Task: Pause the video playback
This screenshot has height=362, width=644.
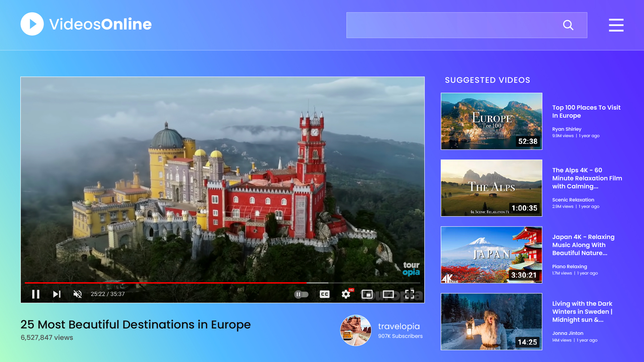Action: coord(36,294)
